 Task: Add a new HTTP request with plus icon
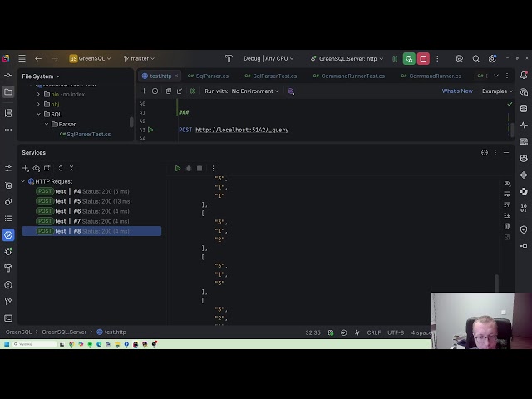click(144, 91)
